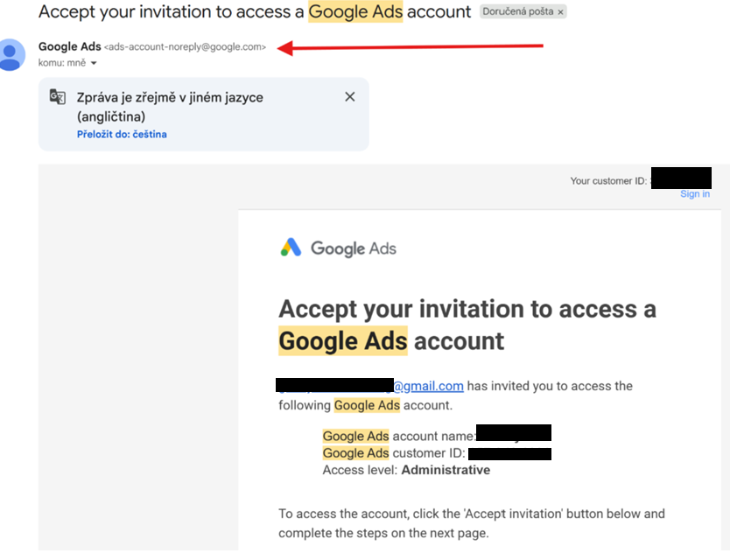The width and height of the screenshot is (730, 560).
Task: Dismiss the translation suggestion banner
Action: (350, 97)
